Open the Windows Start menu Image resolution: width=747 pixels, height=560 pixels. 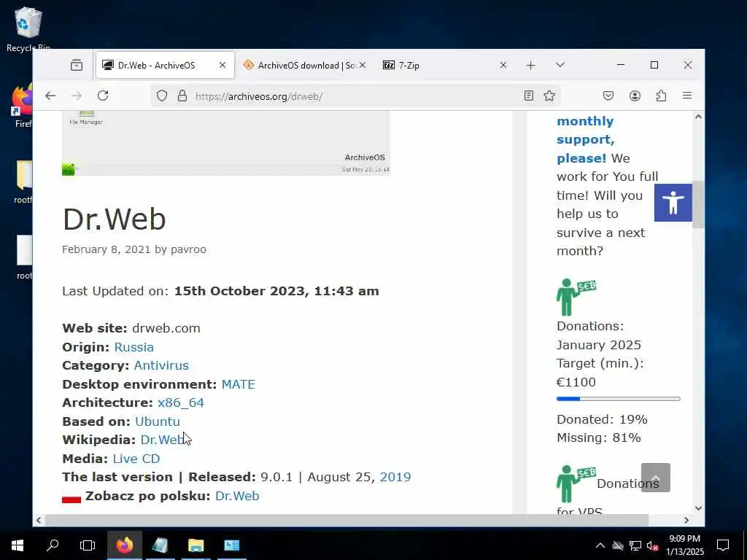point(18,545)
